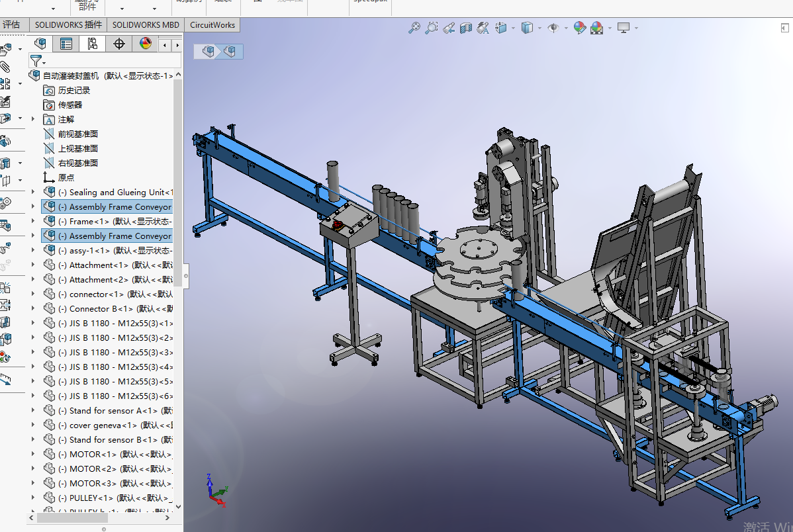Viewport: 793px width, 532px height.
Task: Select JIS B 1180 - M12x55(3)<6>
Action: point(109,396)
